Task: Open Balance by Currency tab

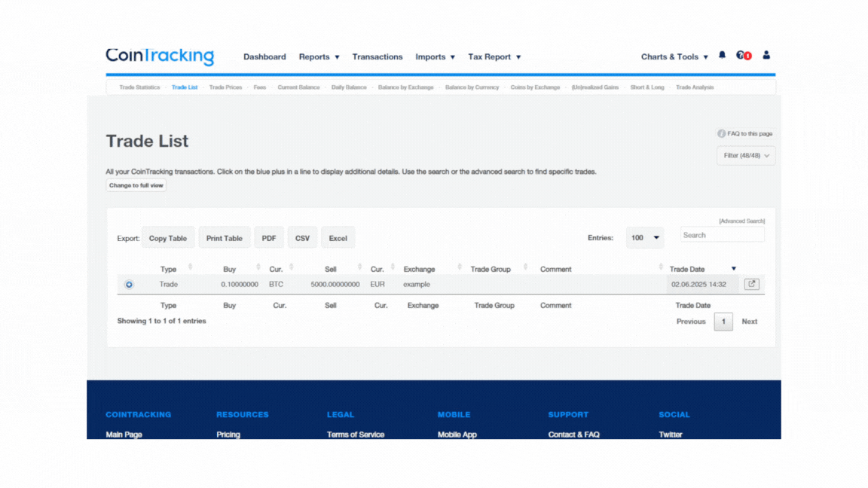Action: [x=472, y=87]
